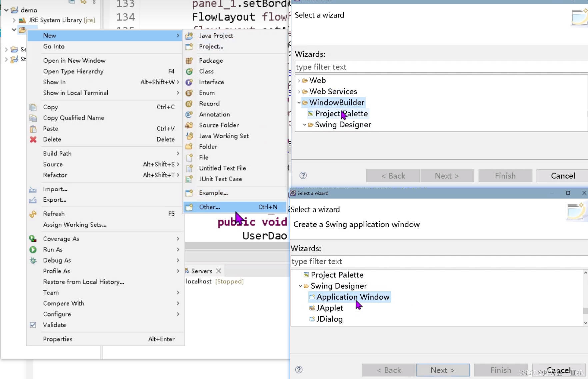Image resolution: width=588 pixels, height=379 pixels.
Task: Collapse the demo project tree node
Action: click(6, 10)
